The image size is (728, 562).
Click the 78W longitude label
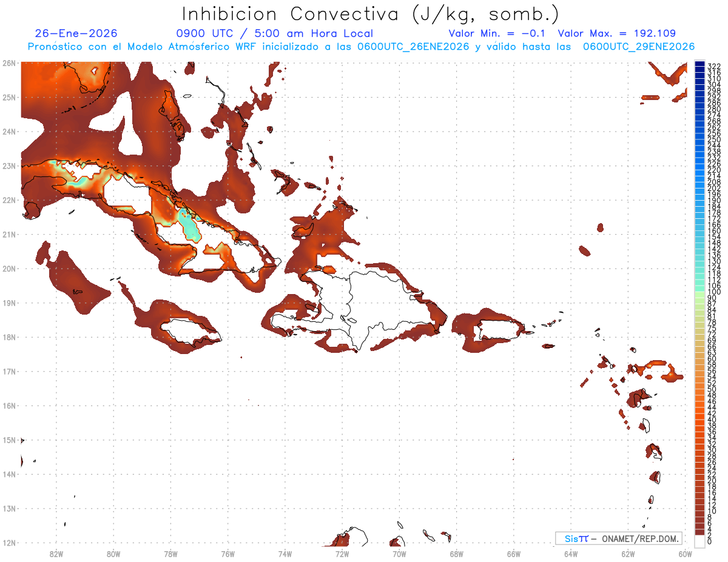tap(170, 554)
